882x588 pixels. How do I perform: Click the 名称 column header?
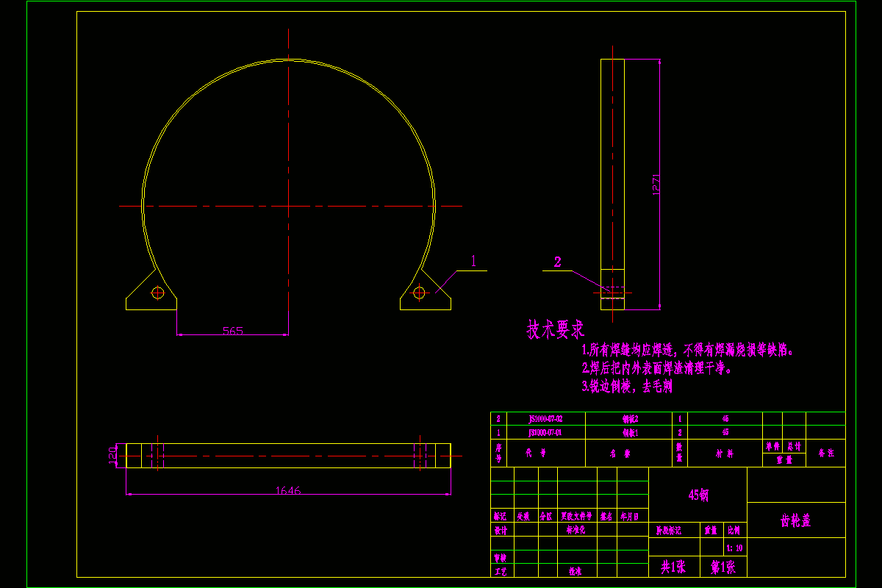click(x=620, y=453)
